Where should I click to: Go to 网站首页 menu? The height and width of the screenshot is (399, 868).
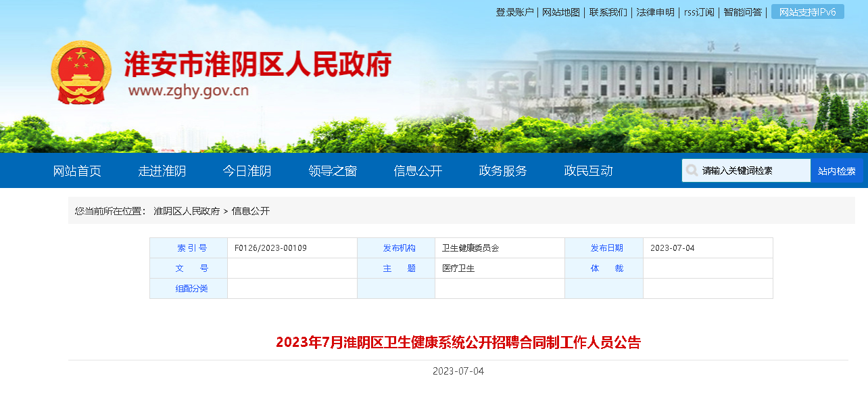(77, 171)
